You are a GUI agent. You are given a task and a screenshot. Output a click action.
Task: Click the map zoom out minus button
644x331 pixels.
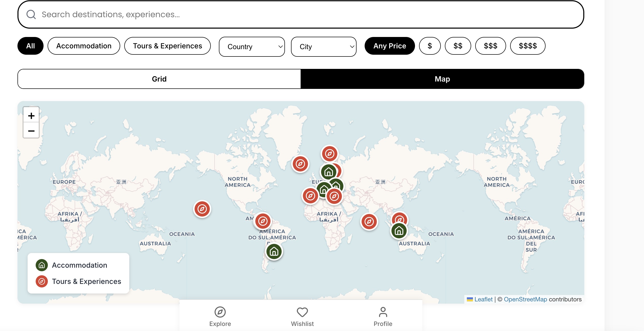click(31, 131)
